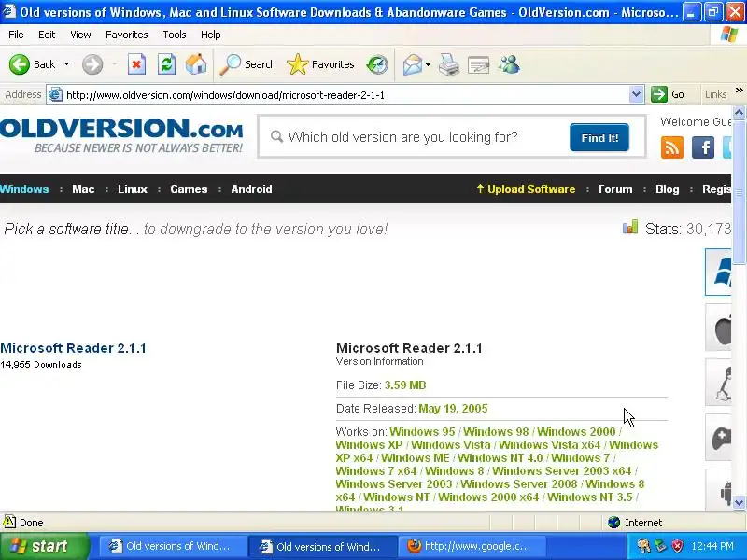The width and height of the screenshot is (747, 560).
Task: Click the file size 3.59 MB text
Action: point(405,385)
